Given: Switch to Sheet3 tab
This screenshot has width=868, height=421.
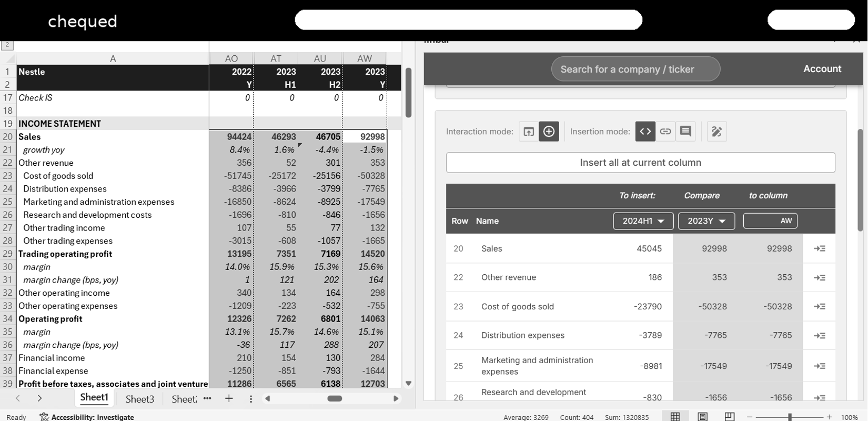Looking at the screenshot, I should [140, 399].
